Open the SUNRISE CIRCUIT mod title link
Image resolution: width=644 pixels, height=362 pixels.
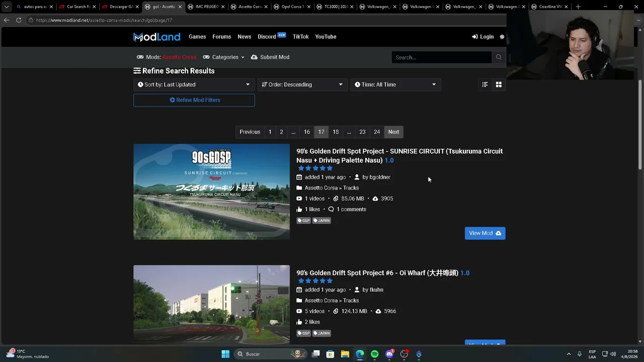(399, 156)
